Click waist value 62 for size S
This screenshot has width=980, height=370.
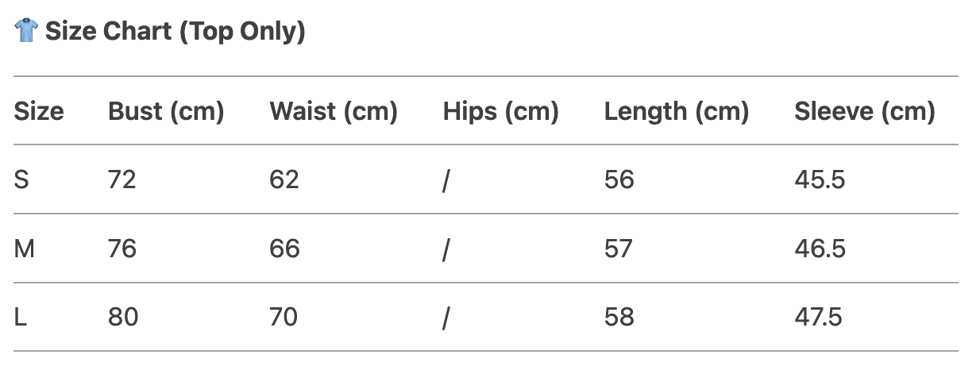tap(284, 179)
